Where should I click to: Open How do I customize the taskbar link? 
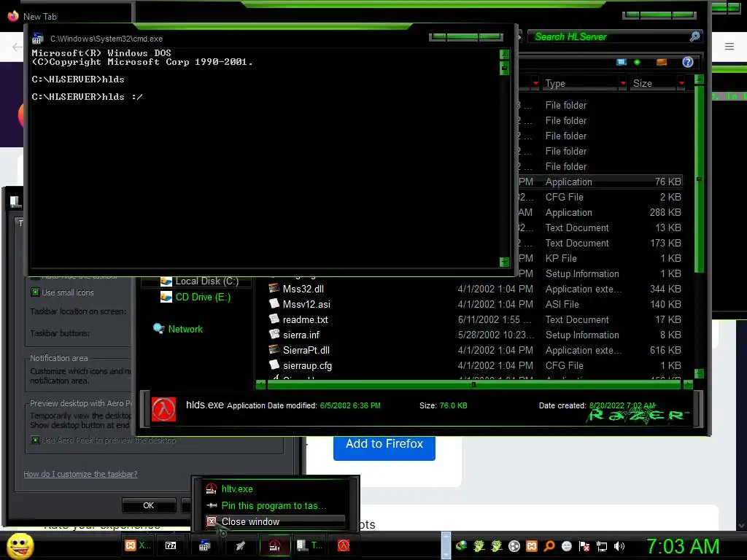80,474
